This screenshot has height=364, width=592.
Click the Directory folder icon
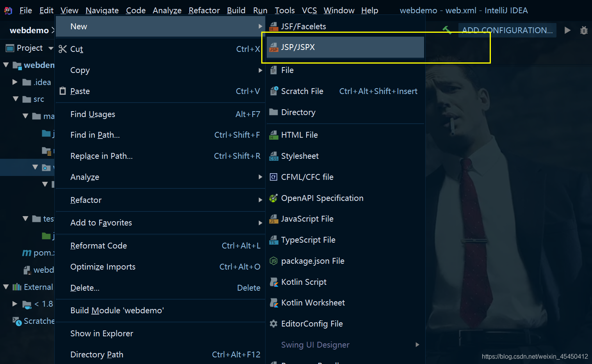coord(274,112)
